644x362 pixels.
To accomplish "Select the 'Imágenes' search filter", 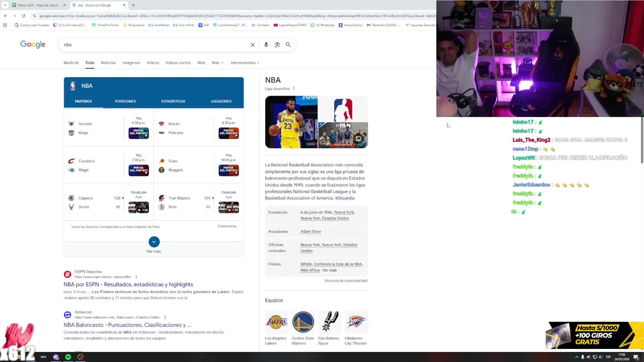I will pyautogui.click(x=131, y=63).
